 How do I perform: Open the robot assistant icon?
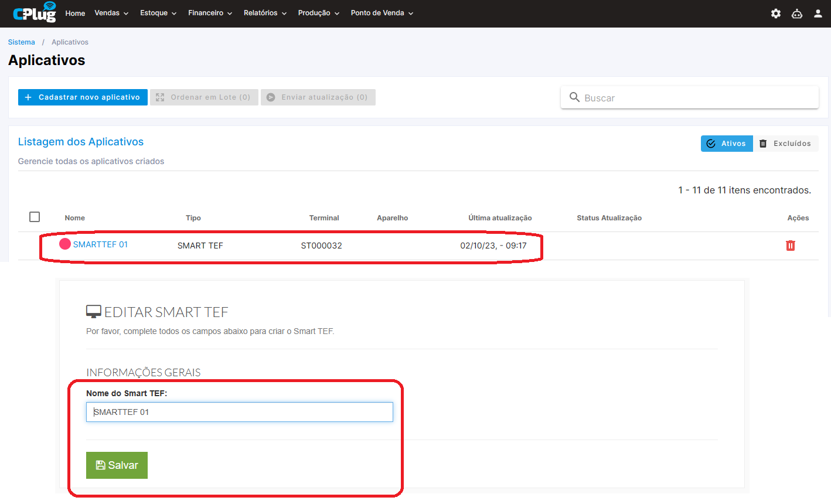[797, 13]
